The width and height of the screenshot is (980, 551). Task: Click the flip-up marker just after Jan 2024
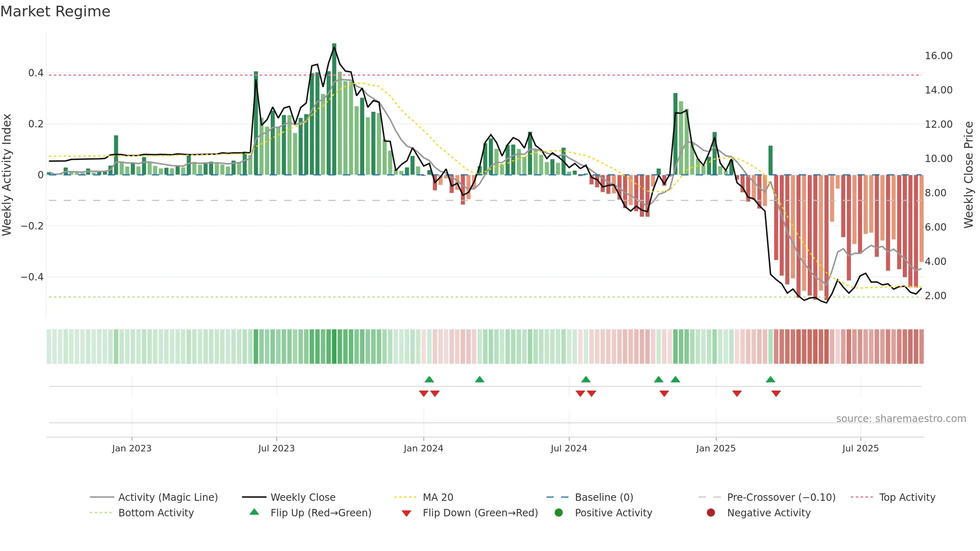point(429,379)
